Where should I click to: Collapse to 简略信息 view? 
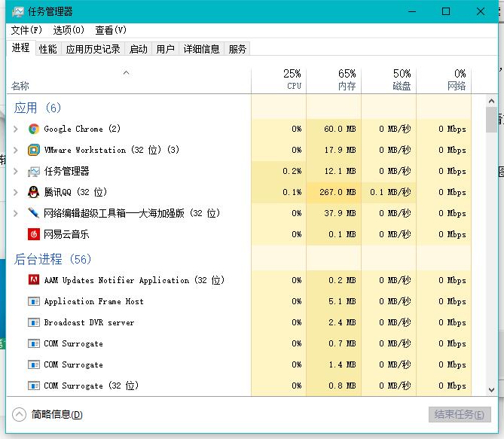click(48, 414)
